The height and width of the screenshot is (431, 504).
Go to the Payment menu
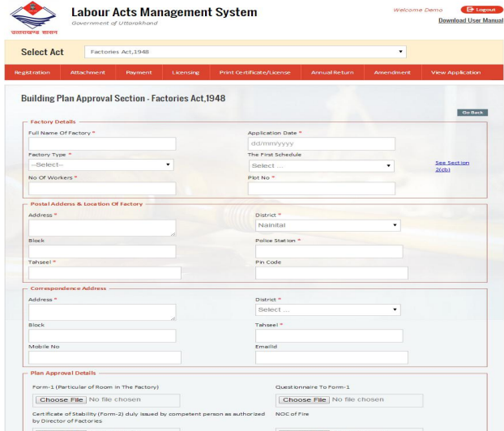139,73
